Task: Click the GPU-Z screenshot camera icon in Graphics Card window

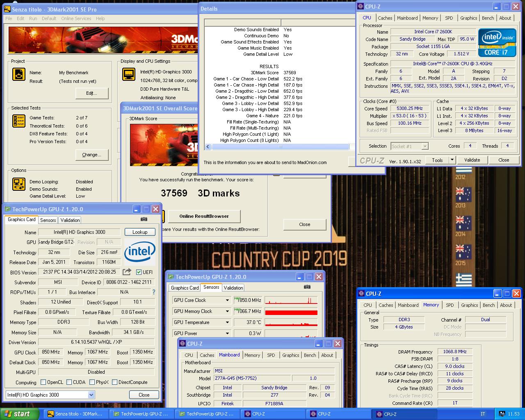Action: (x=144, y=219)
